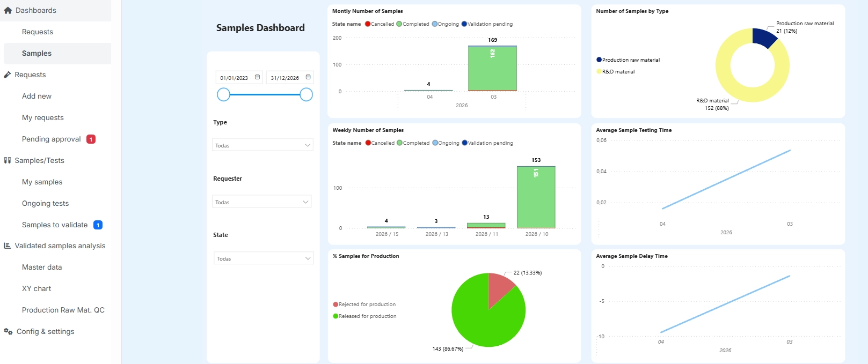This screenshot has height=364, width=868.
Task: Toggle Ongoing legend in Weekly Number chart
Action: [446, 143]
